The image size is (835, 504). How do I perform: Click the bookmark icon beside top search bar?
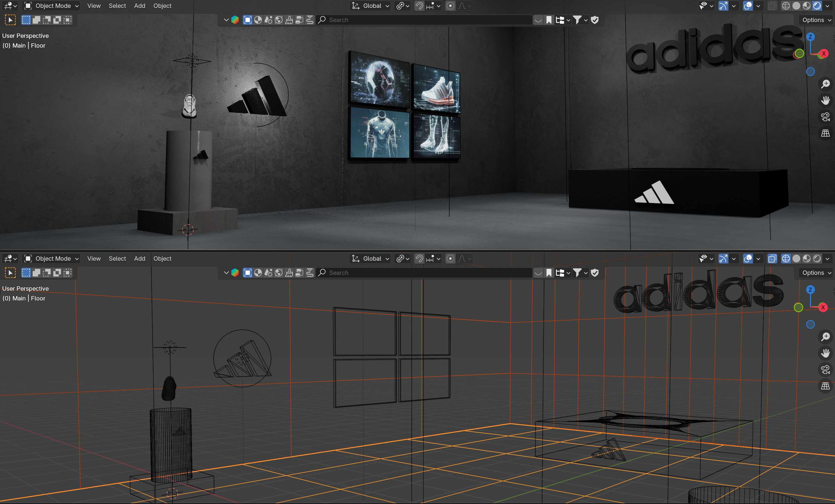[549, 20]
